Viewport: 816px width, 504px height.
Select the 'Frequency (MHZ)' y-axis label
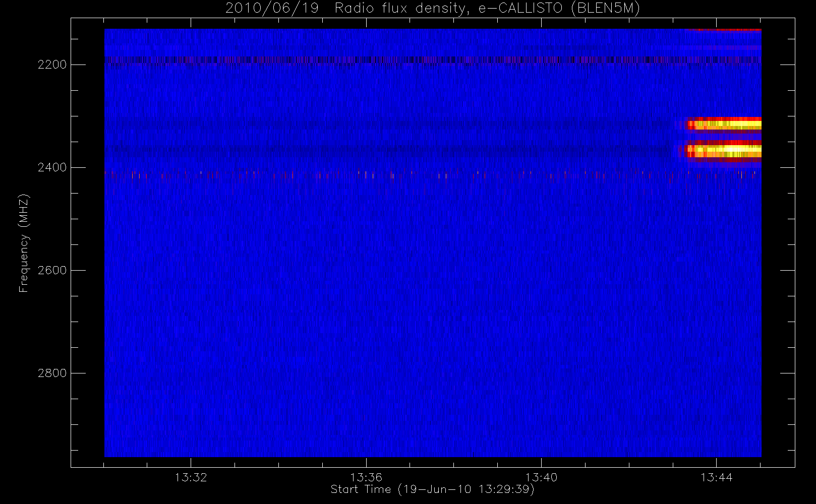coord(24,243)
